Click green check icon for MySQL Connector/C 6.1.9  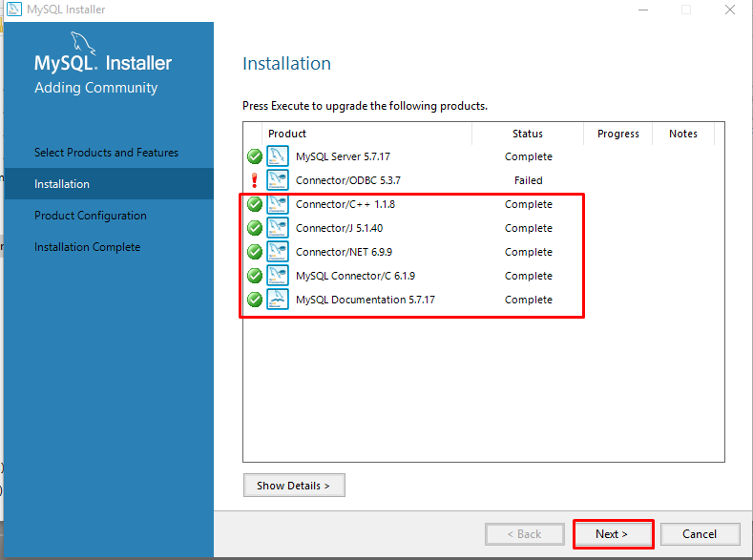point(255,276)
